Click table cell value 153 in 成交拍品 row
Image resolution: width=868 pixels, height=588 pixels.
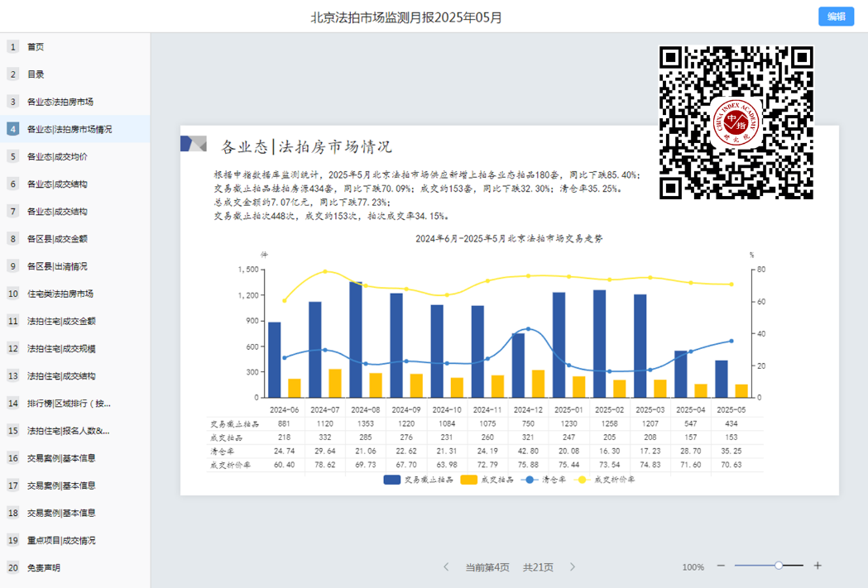pyautogui.click(x=731, y=437)
